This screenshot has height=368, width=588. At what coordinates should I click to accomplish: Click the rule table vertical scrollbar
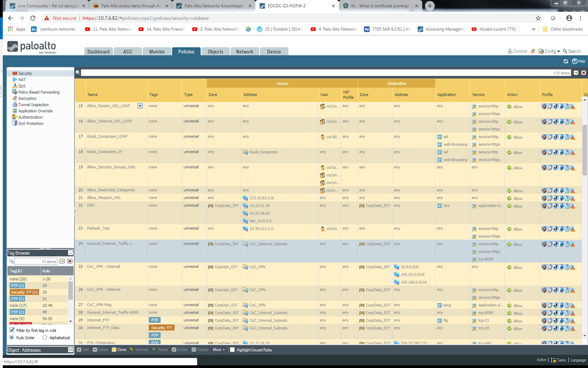[584, 150]
